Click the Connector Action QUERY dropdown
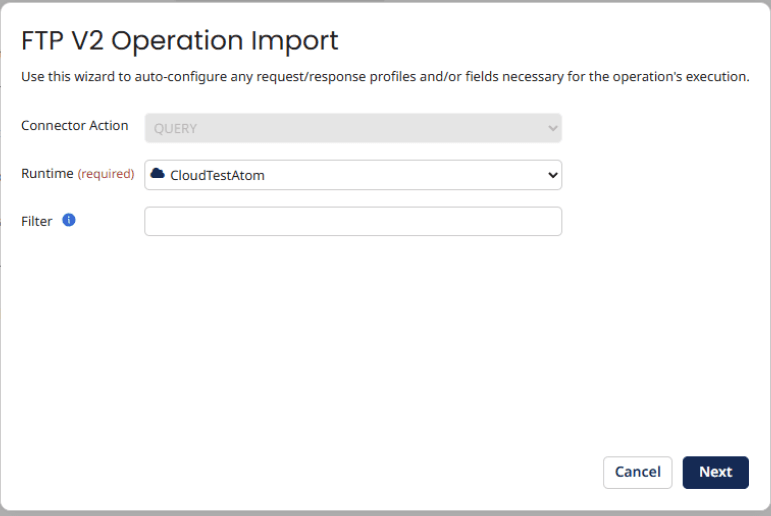 353,128
